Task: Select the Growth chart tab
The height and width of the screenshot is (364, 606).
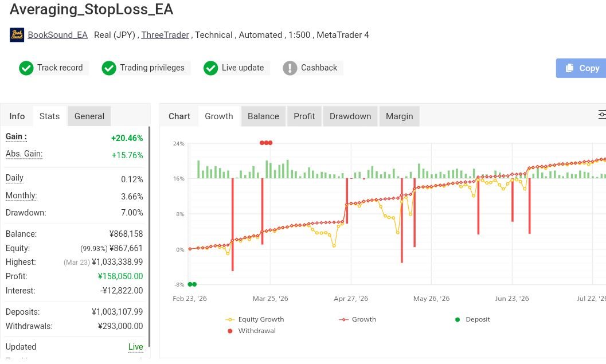Action: [219, 116]
